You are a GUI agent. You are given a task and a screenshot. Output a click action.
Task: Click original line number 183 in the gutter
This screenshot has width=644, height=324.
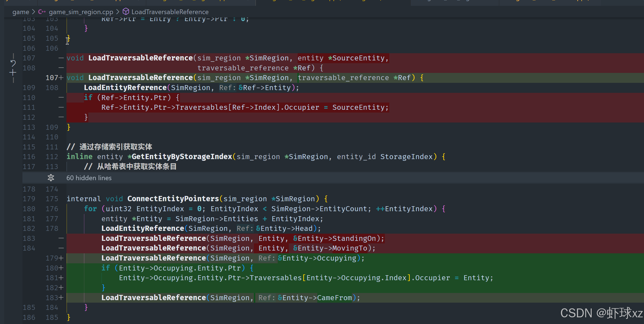coord(29,238)
